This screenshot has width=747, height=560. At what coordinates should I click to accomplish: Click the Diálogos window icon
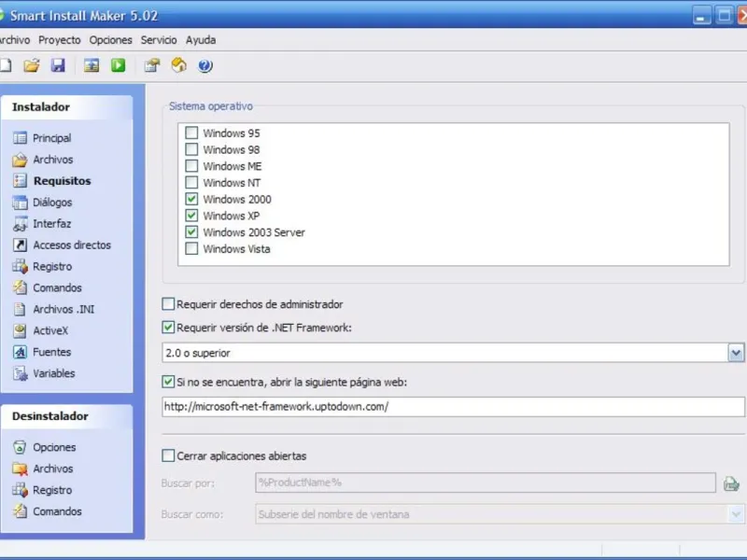(20, 203)
